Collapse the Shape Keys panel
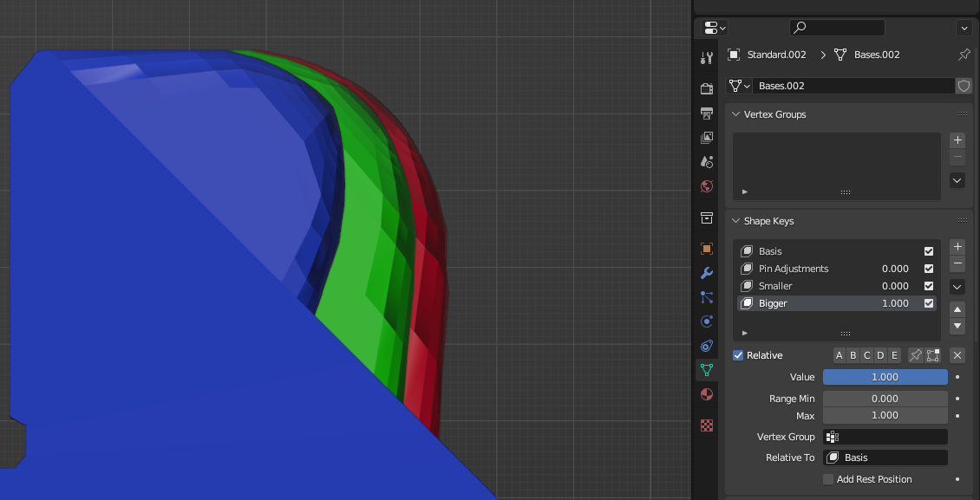Image resolution: width=980 pixels, height=500 pixels. pos(735,221)
